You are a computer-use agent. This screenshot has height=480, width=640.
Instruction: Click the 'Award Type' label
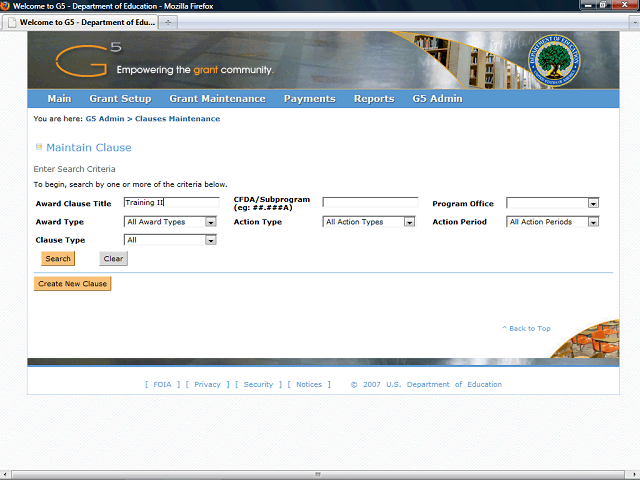pos(60,222)
